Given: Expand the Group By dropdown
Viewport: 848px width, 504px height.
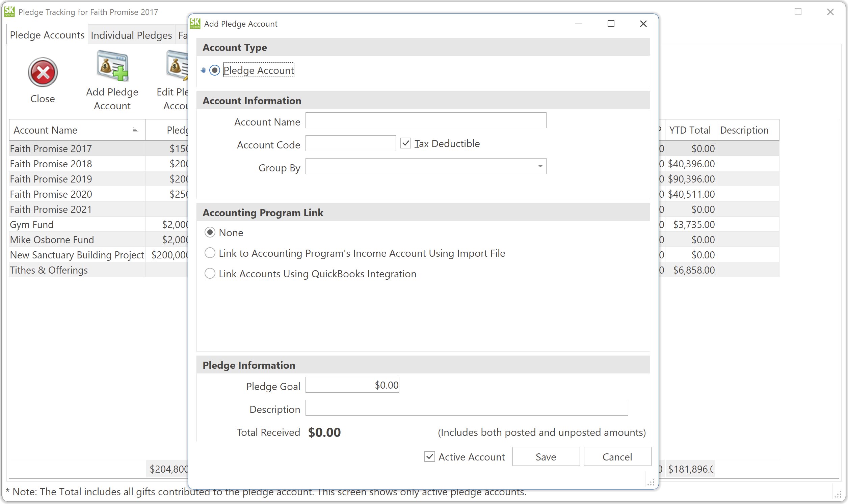Looking at the screenshot, I should click(540, 166).
